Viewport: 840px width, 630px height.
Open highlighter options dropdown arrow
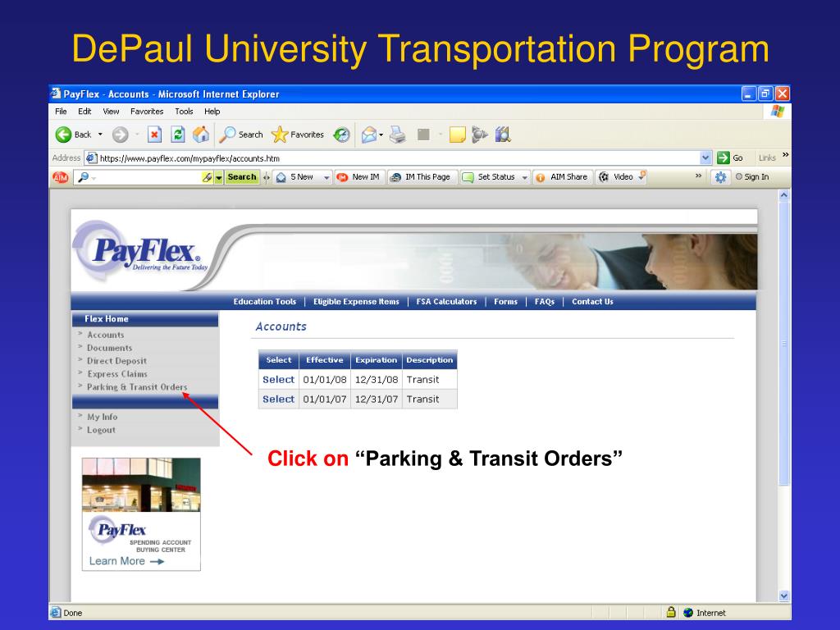[x=218, y=177]
